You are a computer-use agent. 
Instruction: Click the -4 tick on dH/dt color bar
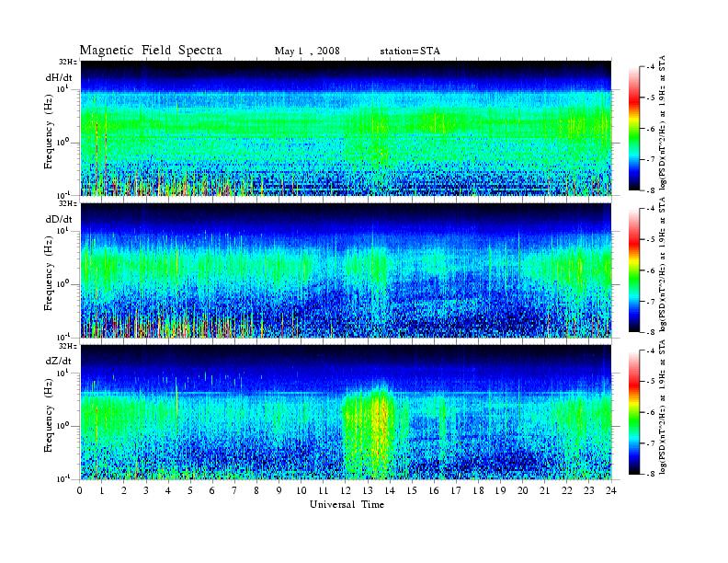(651, 67)
